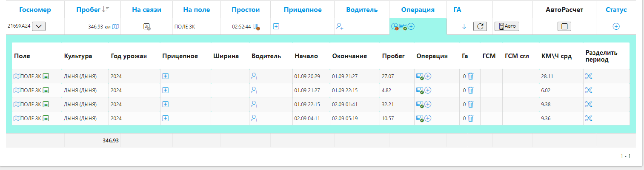The height and width of the screenshot is (170, 644).
Task: Toggle the АвтоРасчет checkbox
Action: (x=564, y=26)
